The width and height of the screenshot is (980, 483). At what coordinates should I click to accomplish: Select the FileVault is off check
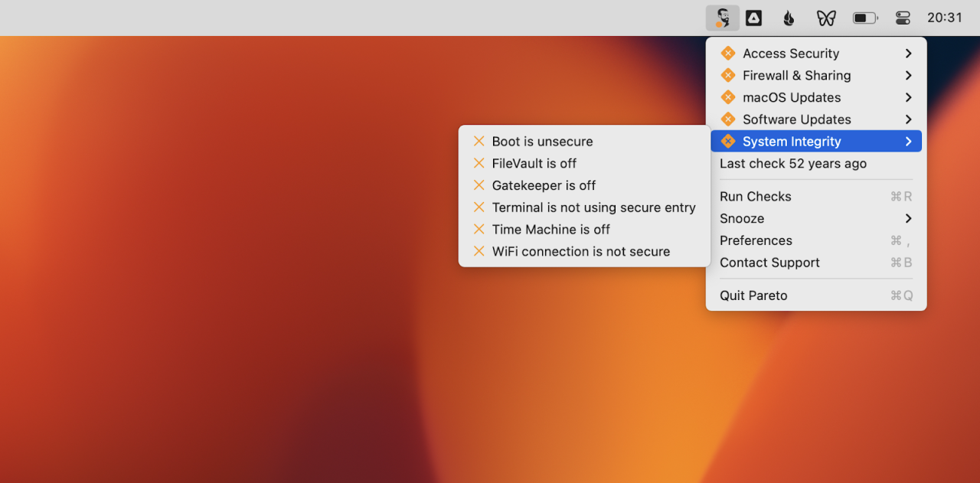[584, 163]
